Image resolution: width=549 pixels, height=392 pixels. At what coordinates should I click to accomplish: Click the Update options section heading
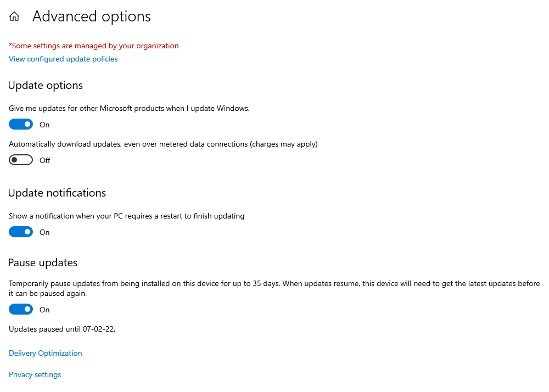(x=46, y=85)
